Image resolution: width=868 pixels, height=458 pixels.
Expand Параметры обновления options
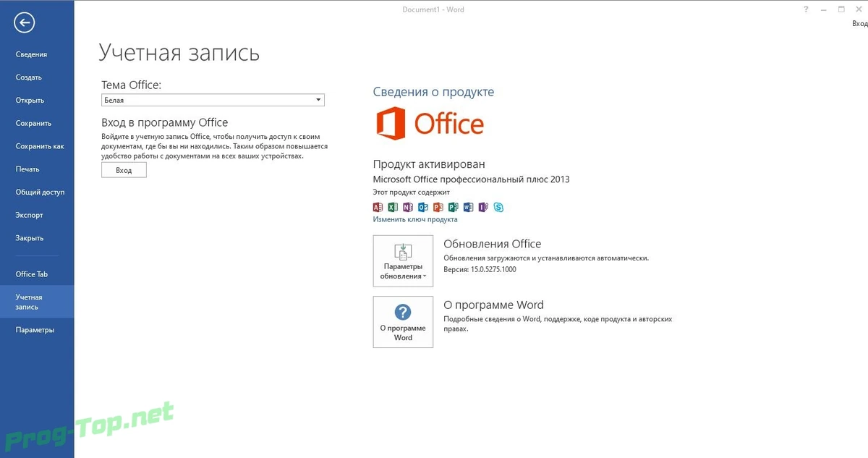[403, 260]
